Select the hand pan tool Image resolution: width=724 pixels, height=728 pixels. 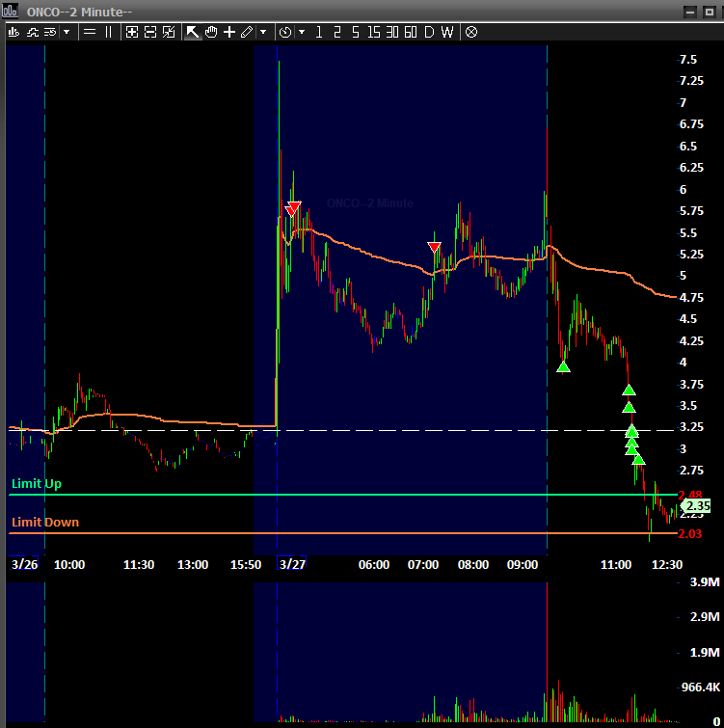(211, 32)
